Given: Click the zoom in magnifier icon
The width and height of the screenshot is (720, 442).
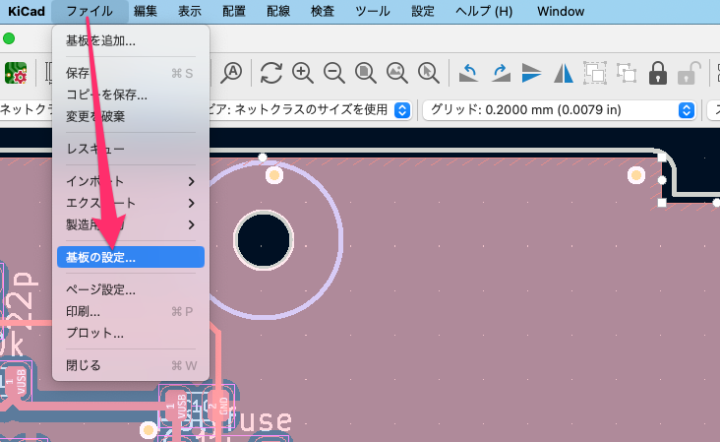Looking at the screenshot, I should 303,72.
